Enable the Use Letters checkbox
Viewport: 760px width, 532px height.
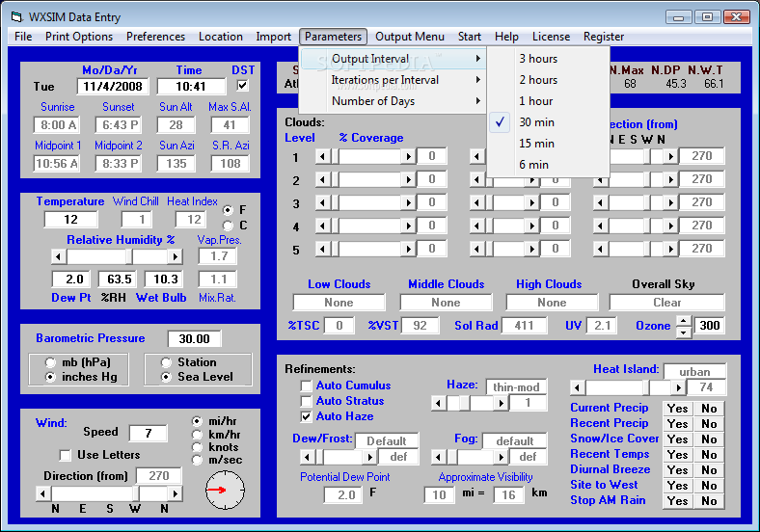[65, 455]
